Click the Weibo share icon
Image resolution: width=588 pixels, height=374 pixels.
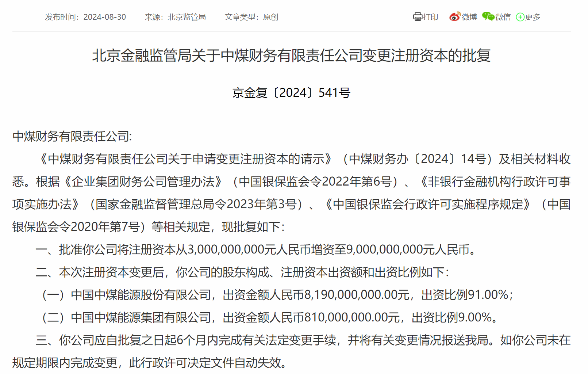tap(455, 16)
